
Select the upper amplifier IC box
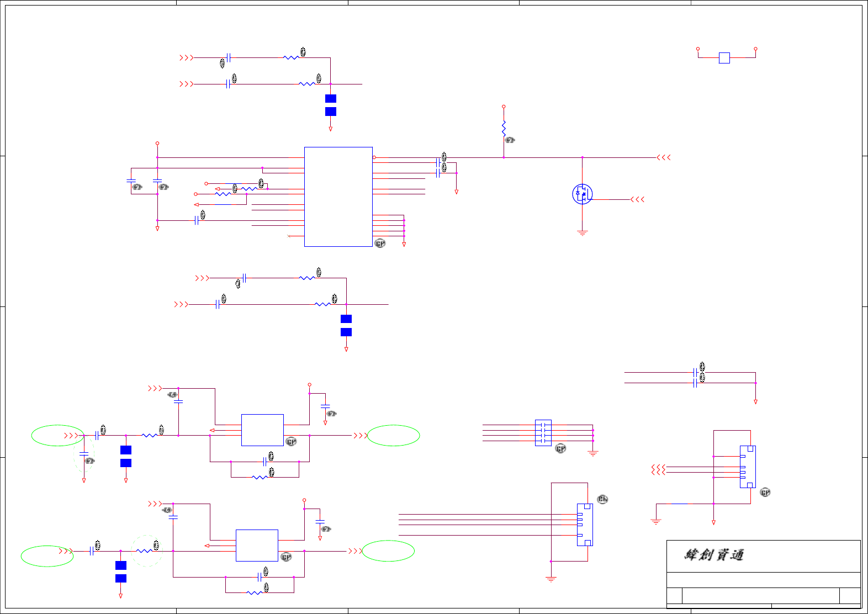(262, 430)
